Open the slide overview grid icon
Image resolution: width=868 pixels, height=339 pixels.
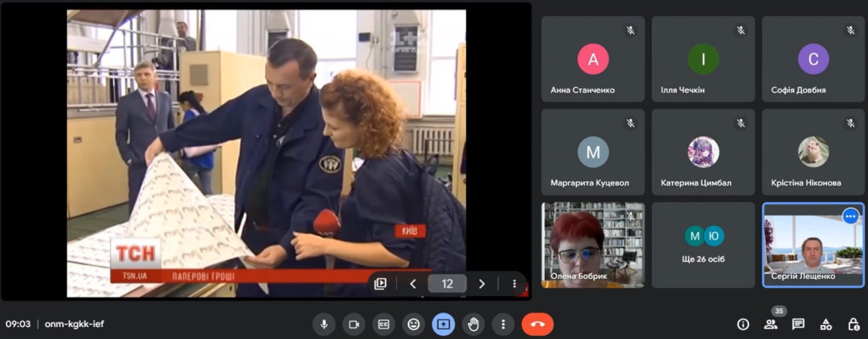[380, 284]
